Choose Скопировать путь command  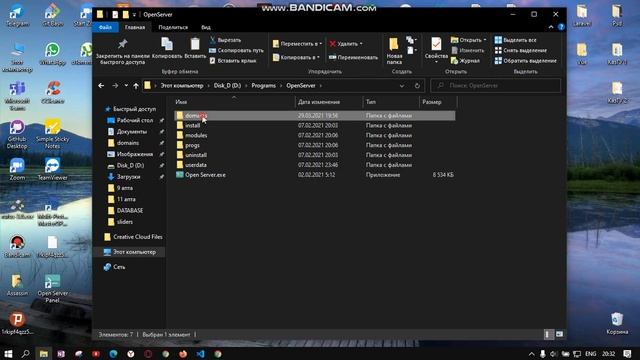click(236, 50)
